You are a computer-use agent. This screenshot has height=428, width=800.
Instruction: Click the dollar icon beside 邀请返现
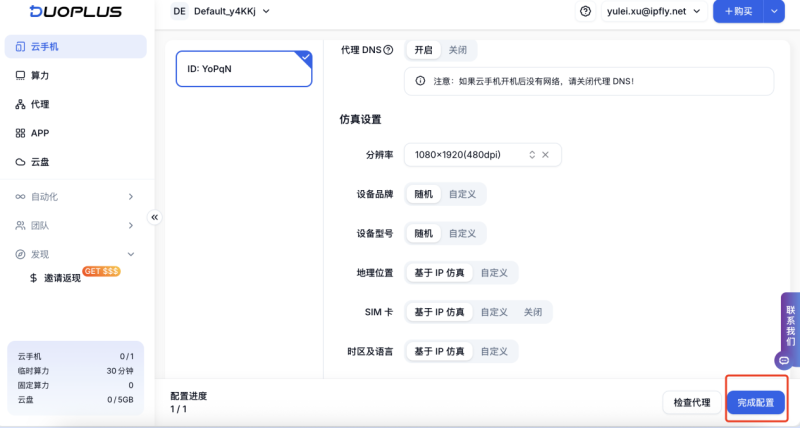point(34,278)
